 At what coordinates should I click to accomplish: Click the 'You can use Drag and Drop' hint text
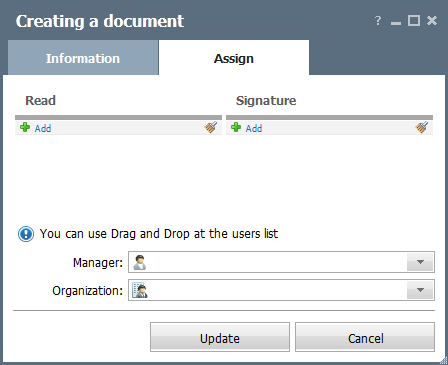coord(159,234)
